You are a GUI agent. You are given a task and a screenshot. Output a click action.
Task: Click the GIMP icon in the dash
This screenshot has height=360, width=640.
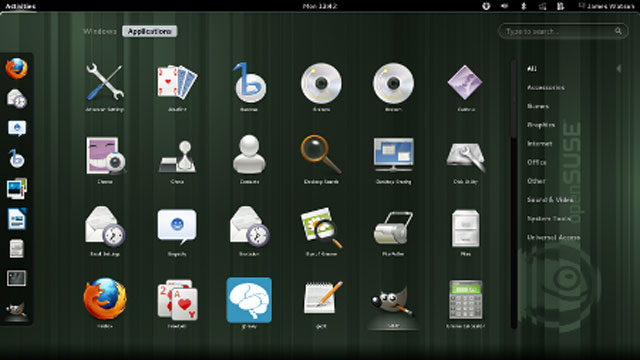pyautogui.click(x=17, y=310)
